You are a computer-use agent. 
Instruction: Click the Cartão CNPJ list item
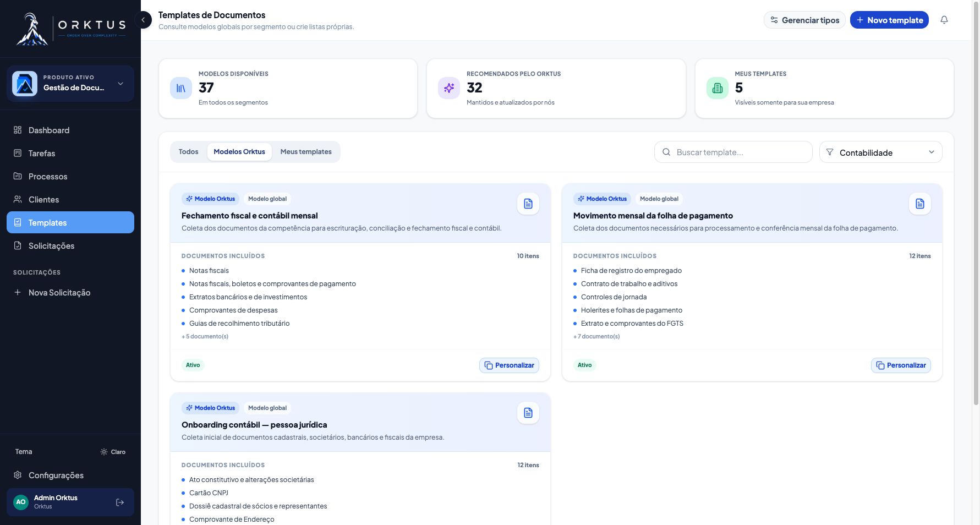[x=209, y=493]
